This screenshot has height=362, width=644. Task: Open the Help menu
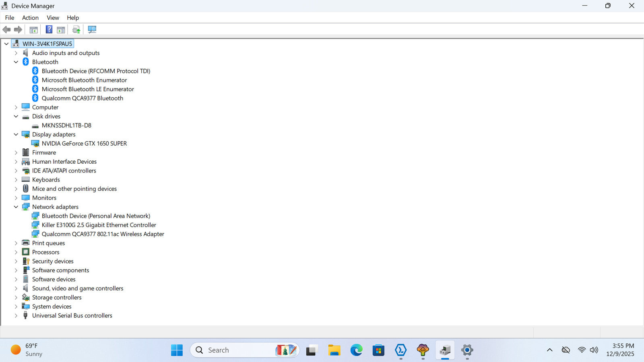click(73, 18)
